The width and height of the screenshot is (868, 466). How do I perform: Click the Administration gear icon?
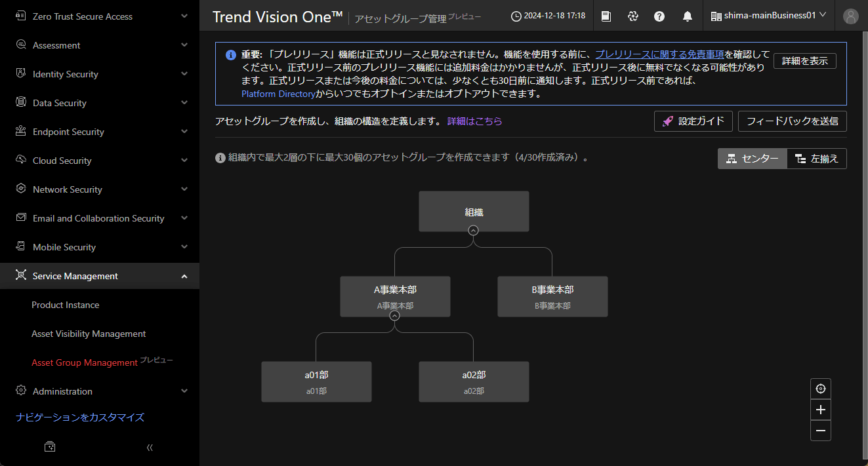[21, 391]
